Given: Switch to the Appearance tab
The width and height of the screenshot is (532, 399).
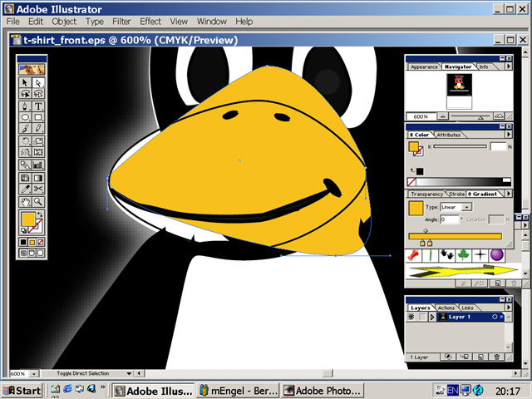Looking at the screenshot, I should (x=424, y=66).
